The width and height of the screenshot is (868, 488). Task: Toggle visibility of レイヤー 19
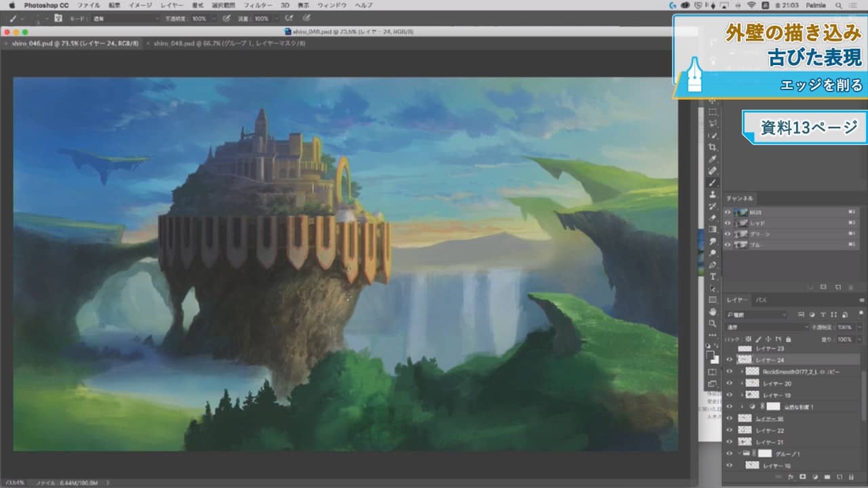pos(730,395)
